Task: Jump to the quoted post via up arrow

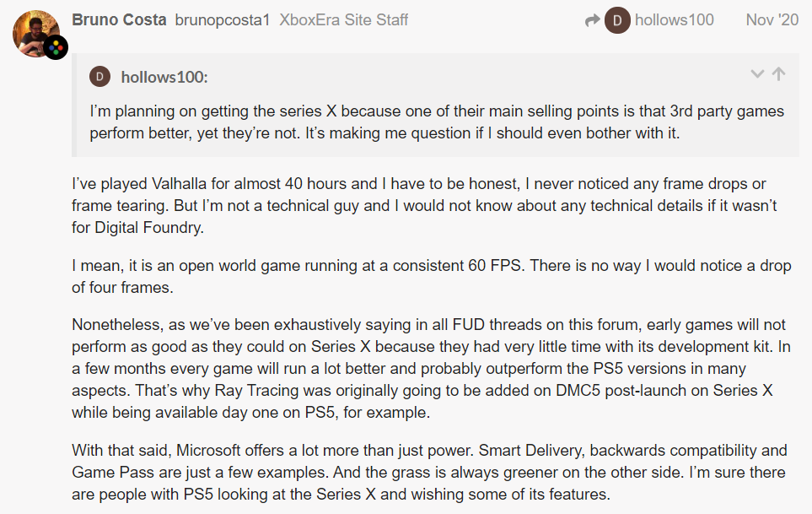Action: (778, 74)
